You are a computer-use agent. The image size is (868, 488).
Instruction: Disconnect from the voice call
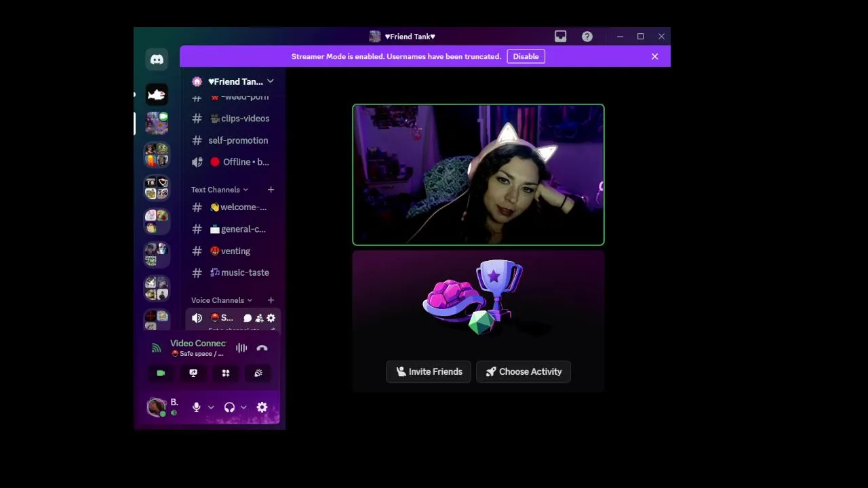point(262,348)
